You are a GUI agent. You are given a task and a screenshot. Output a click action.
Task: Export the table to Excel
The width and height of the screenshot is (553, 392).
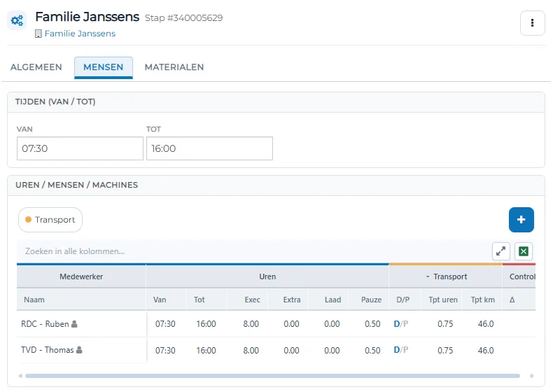pos(524,251)
